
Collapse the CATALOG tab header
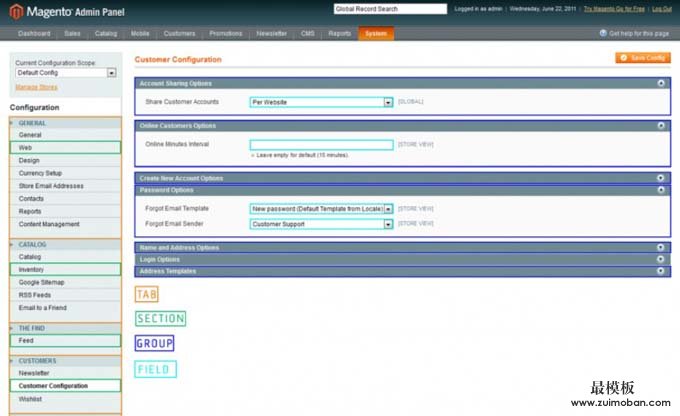tap(65, 244)
